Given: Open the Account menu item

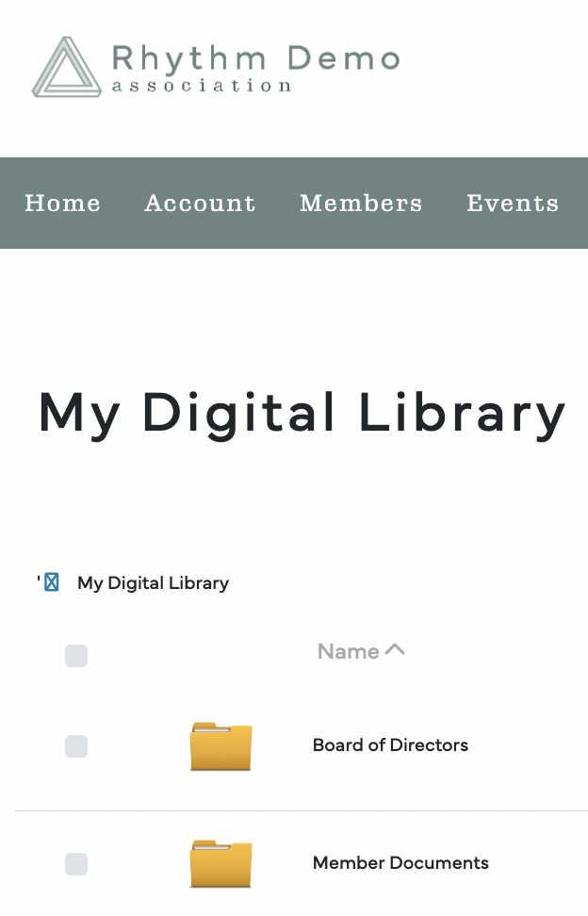Looking at the screenshot, I should coord(200,204).
